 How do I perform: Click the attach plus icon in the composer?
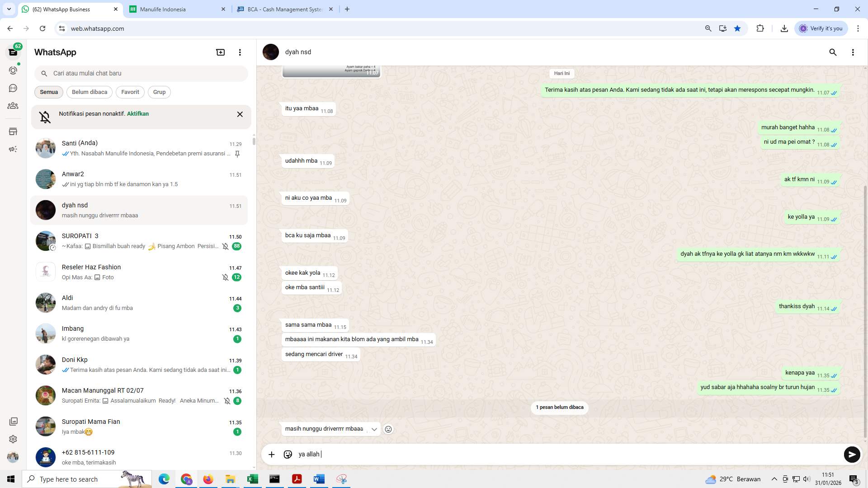click(271, 454)
